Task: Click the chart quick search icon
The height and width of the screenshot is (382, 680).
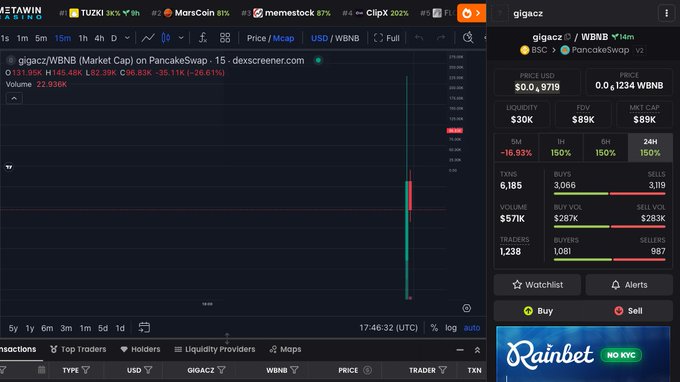Action: point(468,38)
